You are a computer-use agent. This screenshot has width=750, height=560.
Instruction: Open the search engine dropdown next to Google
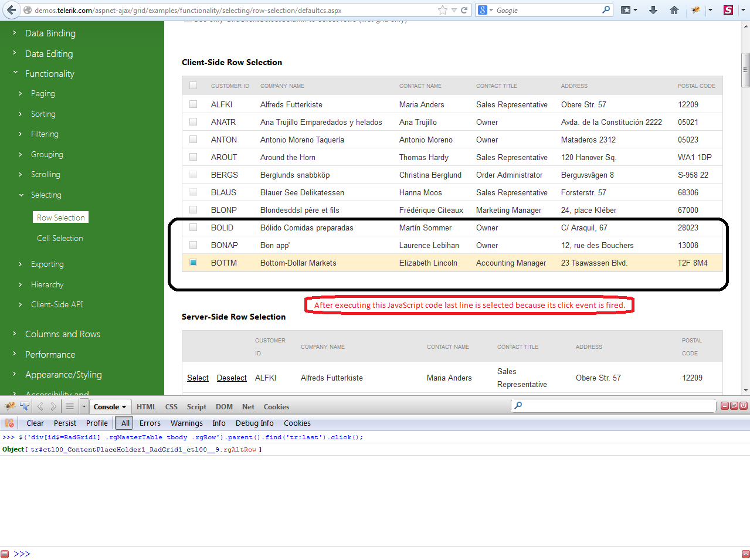click(491, 11)
